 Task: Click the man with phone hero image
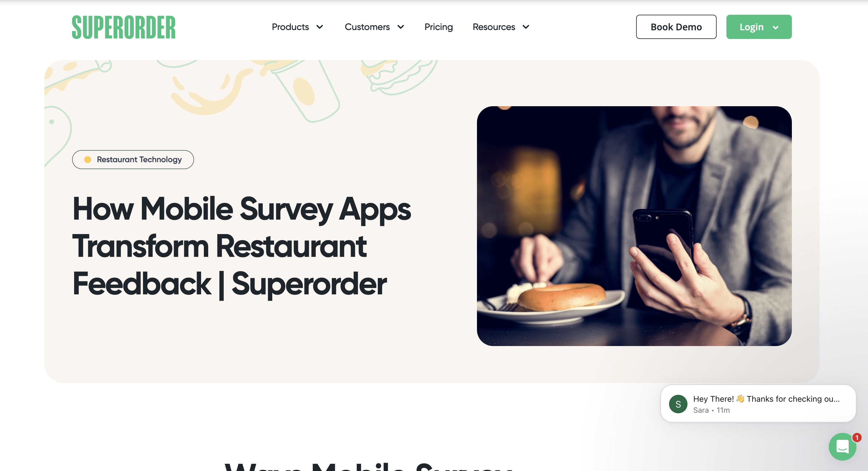[634, 226]
